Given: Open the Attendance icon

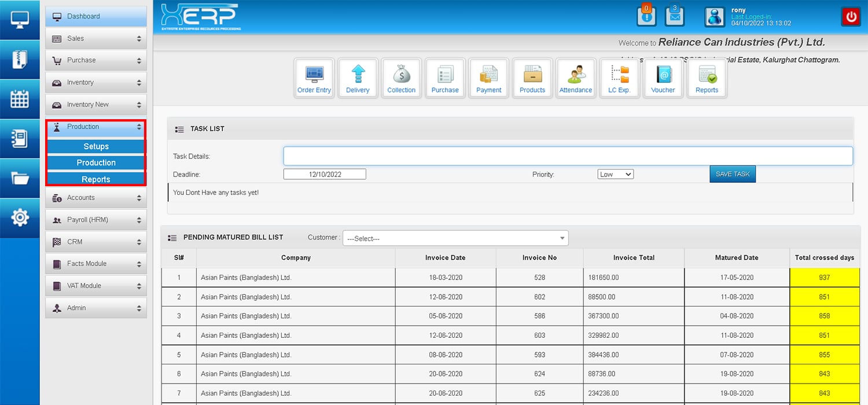Looking at the screenshot, I should (575, 78).
